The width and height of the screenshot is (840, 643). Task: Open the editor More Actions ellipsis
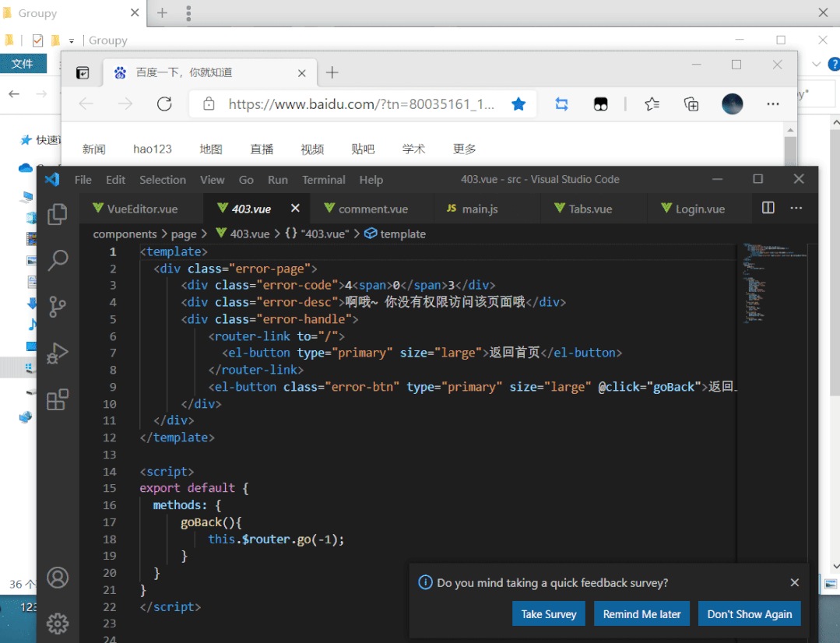[796, 208]
